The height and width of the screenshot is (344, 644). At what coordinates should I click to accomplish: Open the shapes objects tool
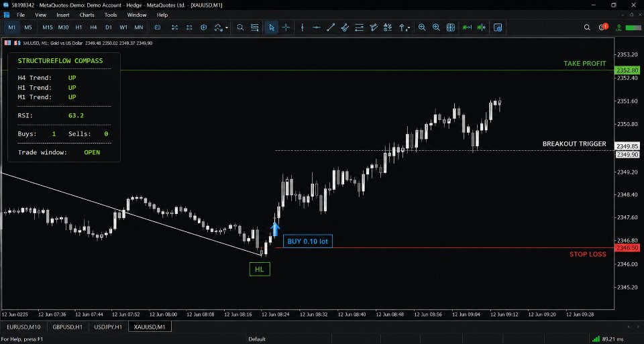tap(388, 27)
